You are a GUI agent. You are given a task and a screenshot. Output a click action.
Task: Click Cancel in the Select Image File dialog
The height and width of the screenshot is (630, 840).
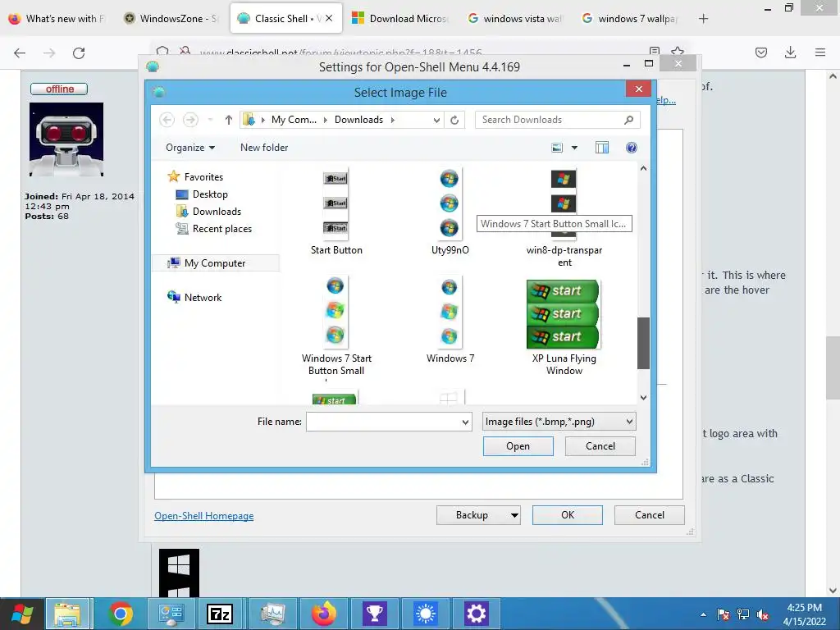pyautogui.click(x=600, y=446)
